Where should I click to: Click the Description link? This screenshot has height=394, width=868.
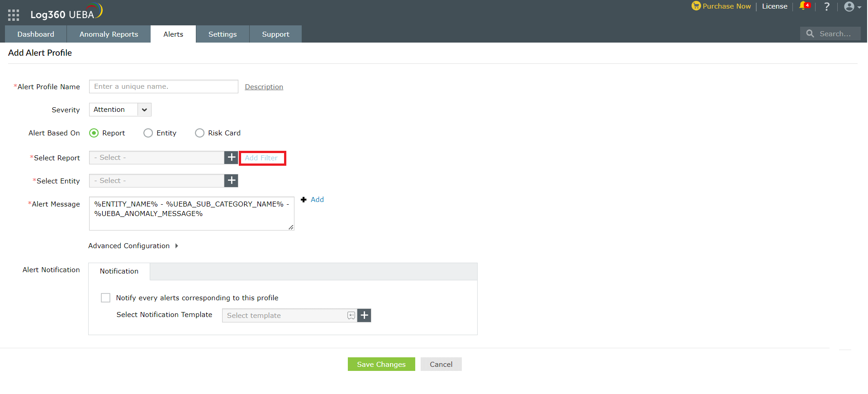264,87
